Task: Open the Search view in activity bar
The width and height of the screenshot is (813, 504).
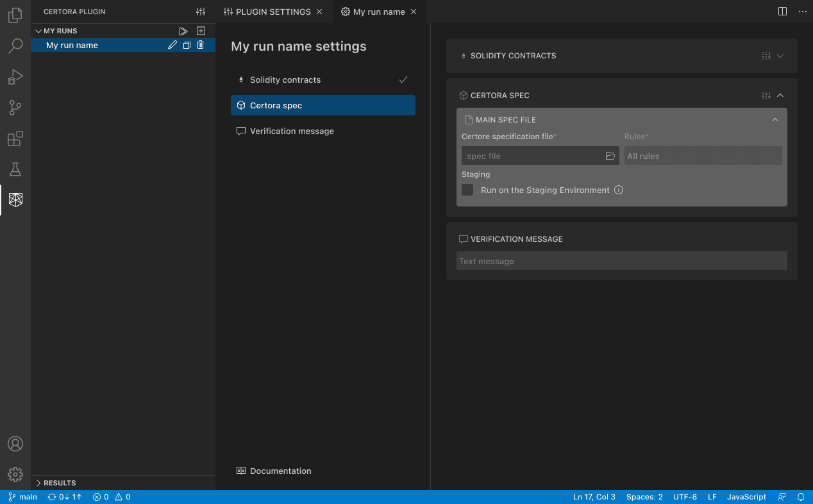Action: pyautogui.click(x=15, y=46)
